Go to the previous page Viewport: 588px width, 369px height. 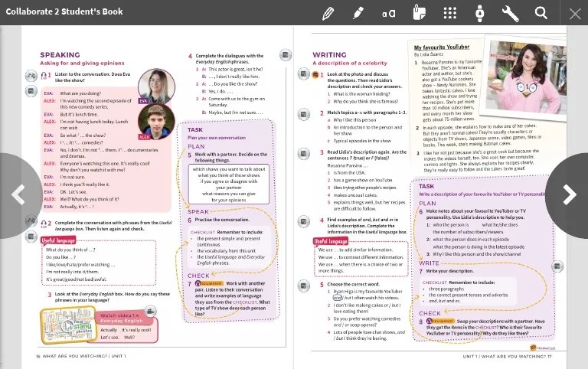pos(18,195)
